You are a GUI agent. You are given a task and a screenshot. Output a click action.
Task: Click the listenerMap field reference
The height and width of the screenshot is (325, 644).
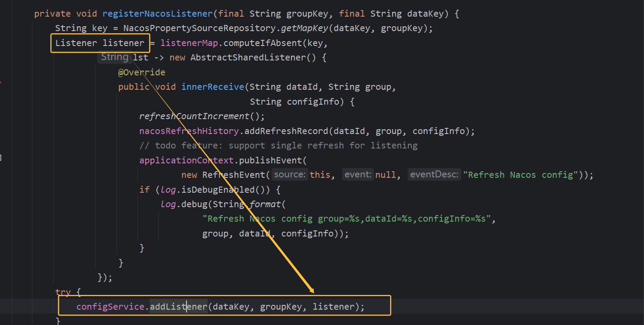189,43
